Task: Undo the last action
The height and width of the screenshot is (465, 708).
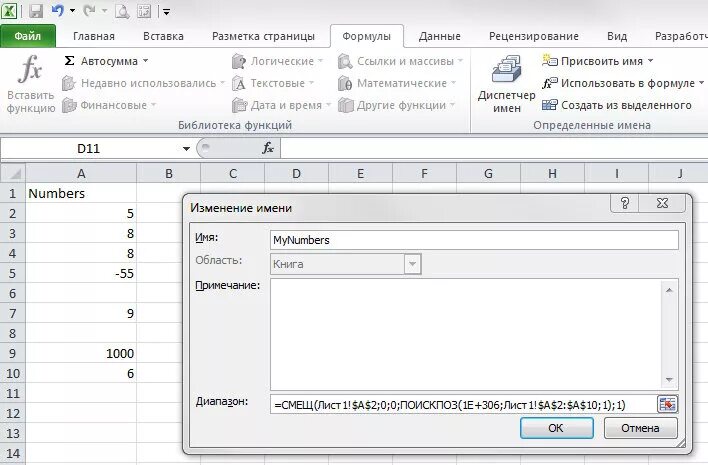Action: 58,11
